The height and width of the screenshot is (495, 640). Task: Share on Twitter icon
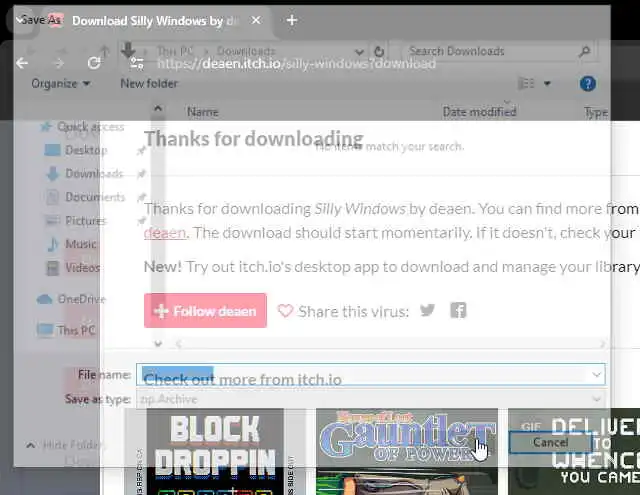click(427, 311)
